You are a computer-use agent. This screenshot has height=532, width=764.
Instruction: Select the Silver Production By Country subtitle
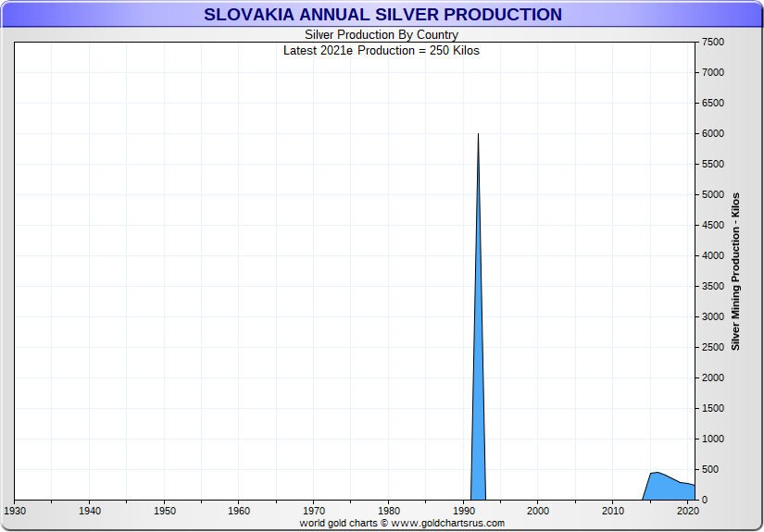382,35
